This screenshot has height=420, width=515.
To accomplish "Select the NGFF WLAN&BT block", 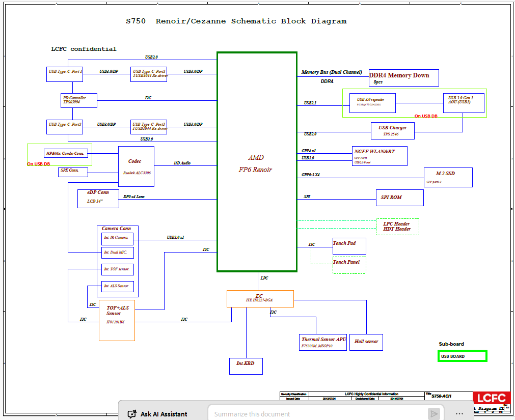I will 380,156.
